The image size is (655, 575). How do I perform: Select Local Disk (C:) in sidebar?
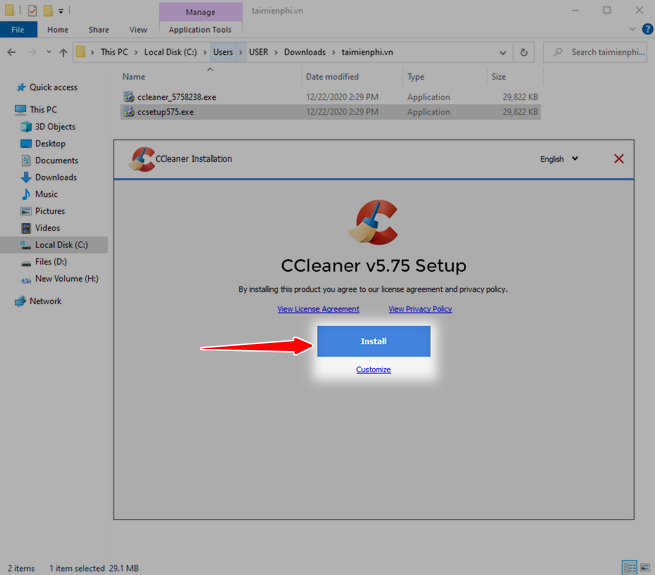tap(61, 245)
